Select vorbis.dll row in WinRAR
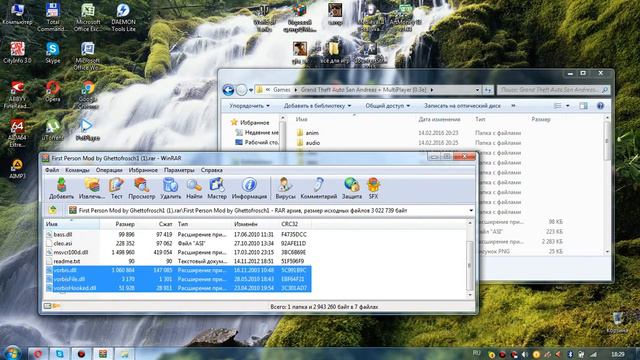 (178, 270)
